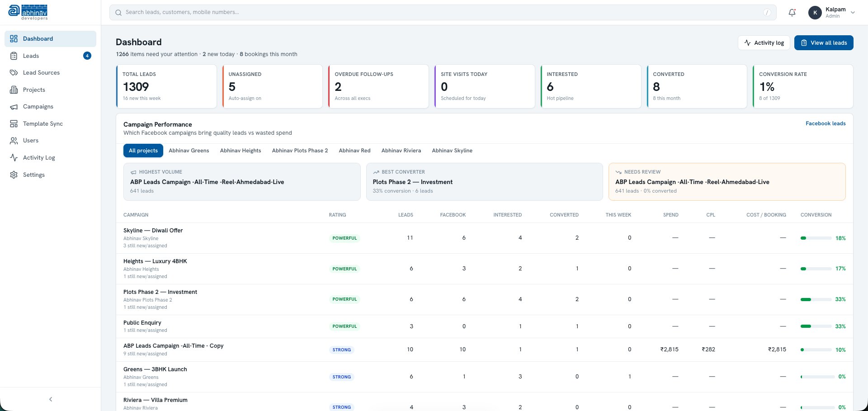Click the ₹282 CPL value
868x411 pixels.
[708, 350]
